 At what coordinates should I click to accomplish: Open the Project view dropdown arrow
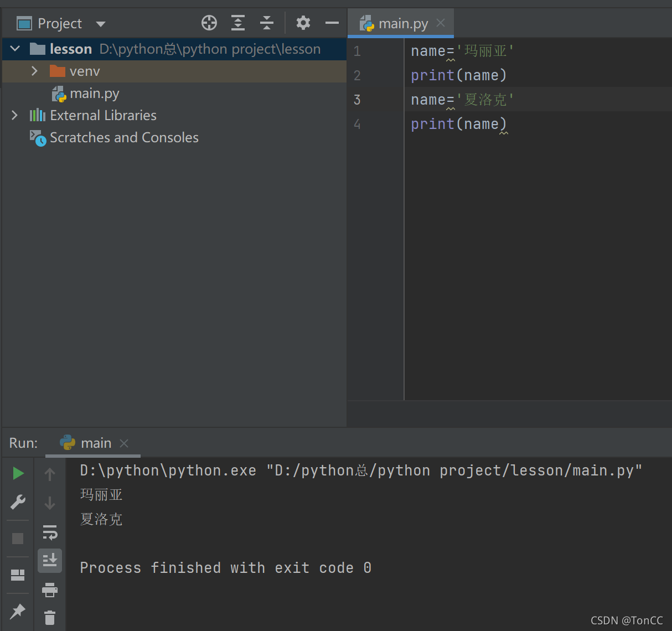[x=101, y=24]
